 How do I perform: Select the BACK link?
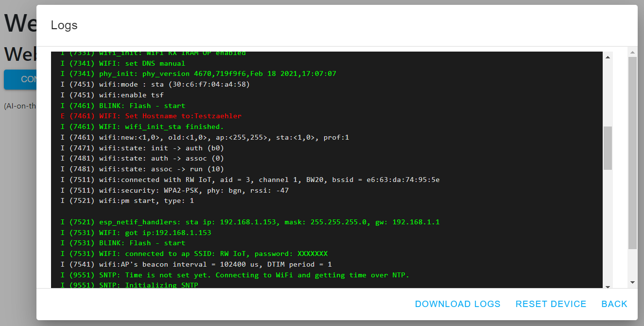click(x=614, y=304)
